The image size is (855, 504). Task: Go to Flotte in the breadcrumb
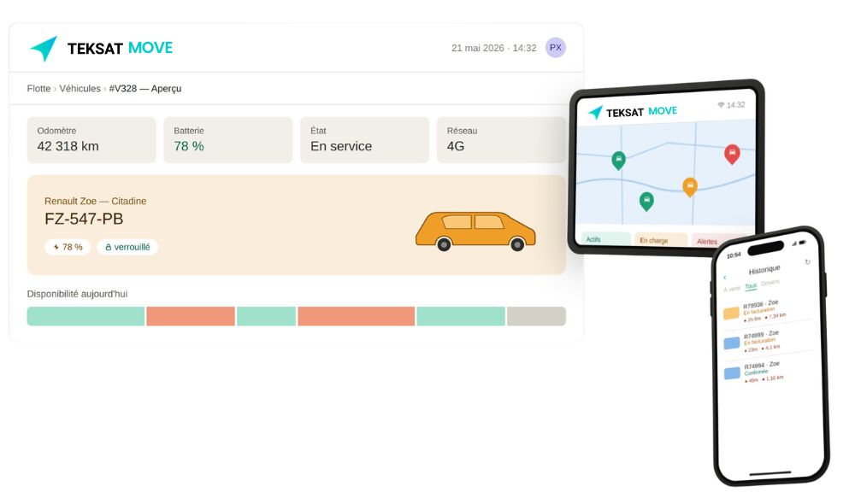[38, 88]
